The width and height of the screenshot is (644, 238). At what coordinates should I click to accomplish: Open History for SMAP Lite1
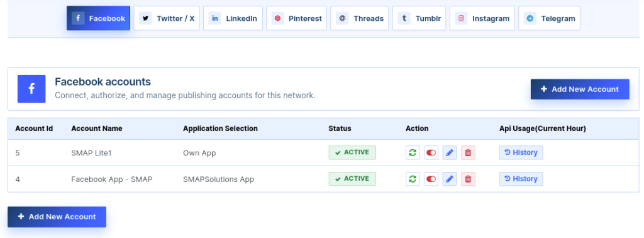[x=521, y=152]
